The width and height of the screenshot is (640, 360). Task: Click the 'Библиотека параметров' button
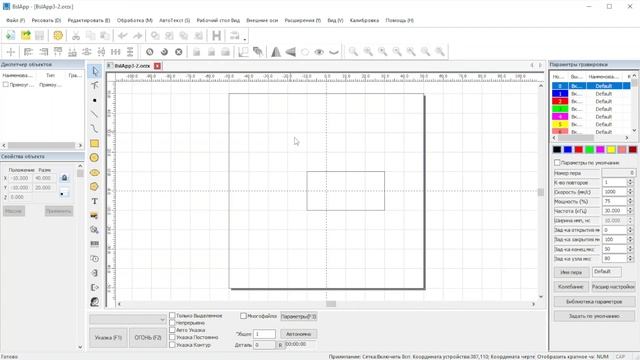594,302
